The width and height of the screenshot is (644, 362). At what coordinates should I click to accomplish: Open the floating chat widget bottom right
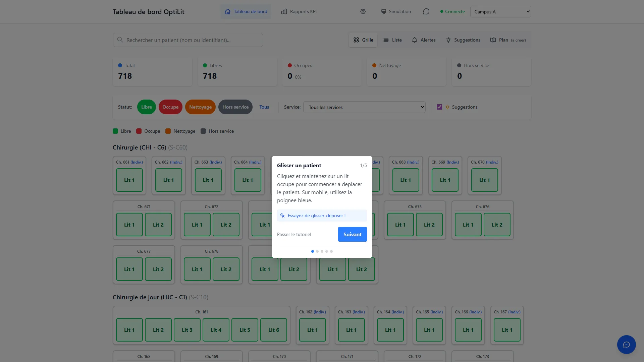(626, 344)
